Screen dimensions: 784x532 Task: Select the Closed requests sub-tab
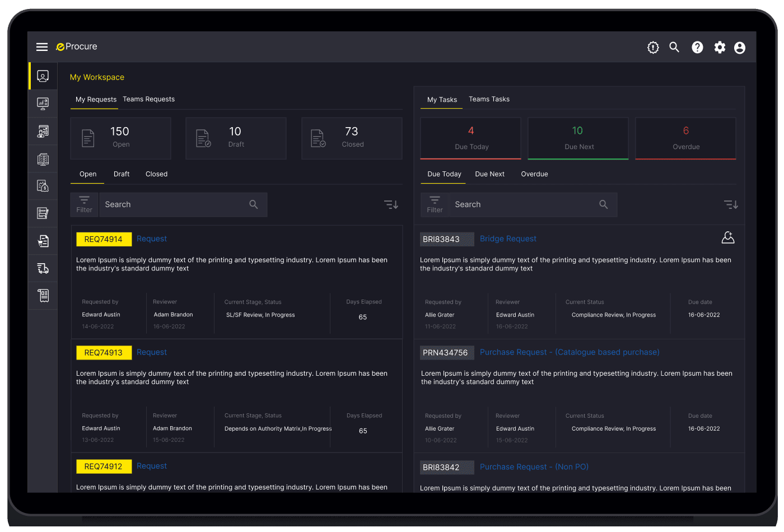(157, 174)
